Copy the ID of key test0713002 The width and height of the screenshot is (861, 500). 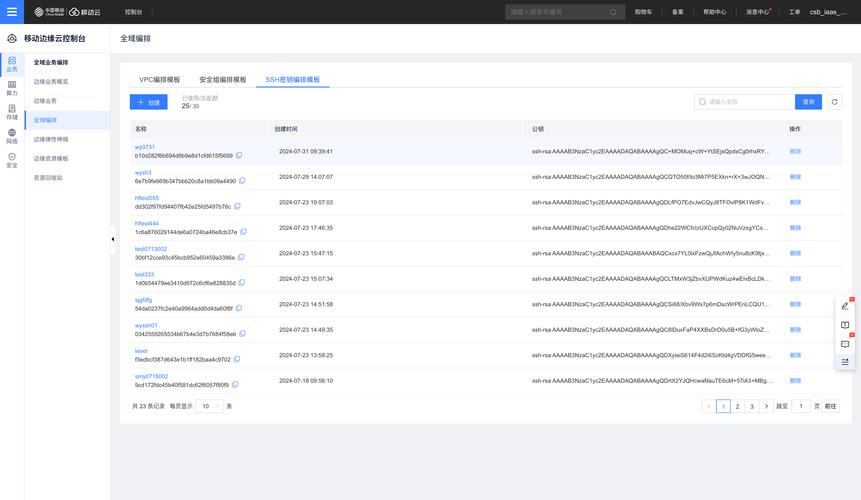(241, 257)
